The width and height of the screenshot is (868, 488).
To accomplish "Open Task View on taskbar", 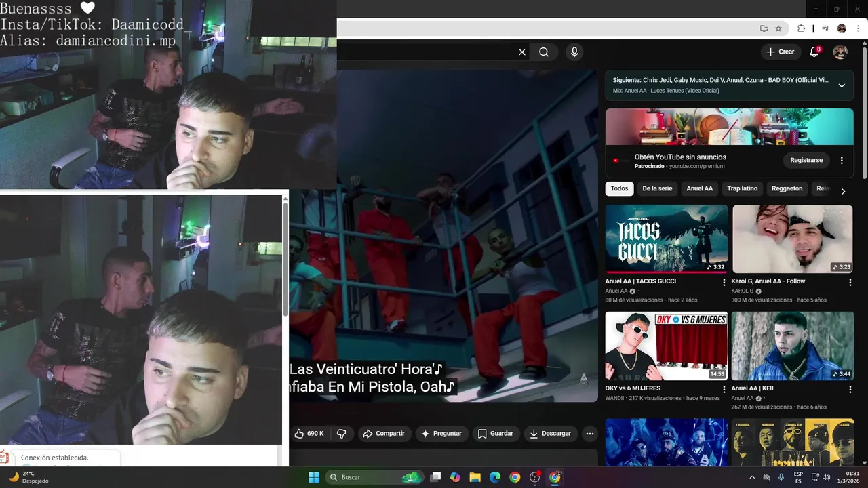I will point(436,477).
